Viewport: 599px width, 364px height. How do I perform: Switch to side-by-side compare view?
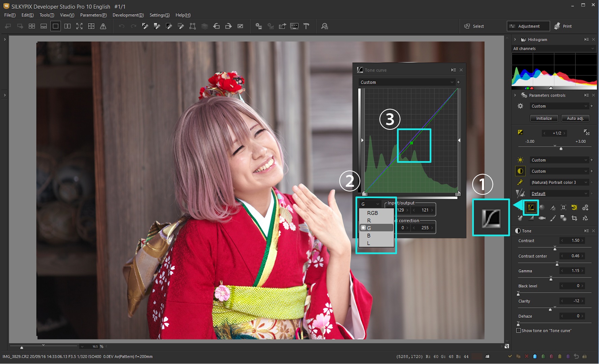point(67,26)
